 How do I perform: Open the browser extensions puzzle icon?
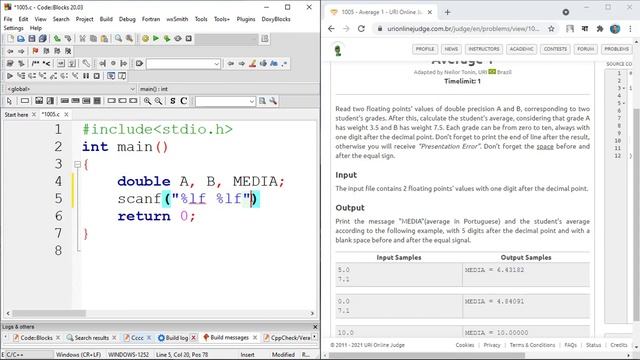pyautogui.click(x=600, y=29)
